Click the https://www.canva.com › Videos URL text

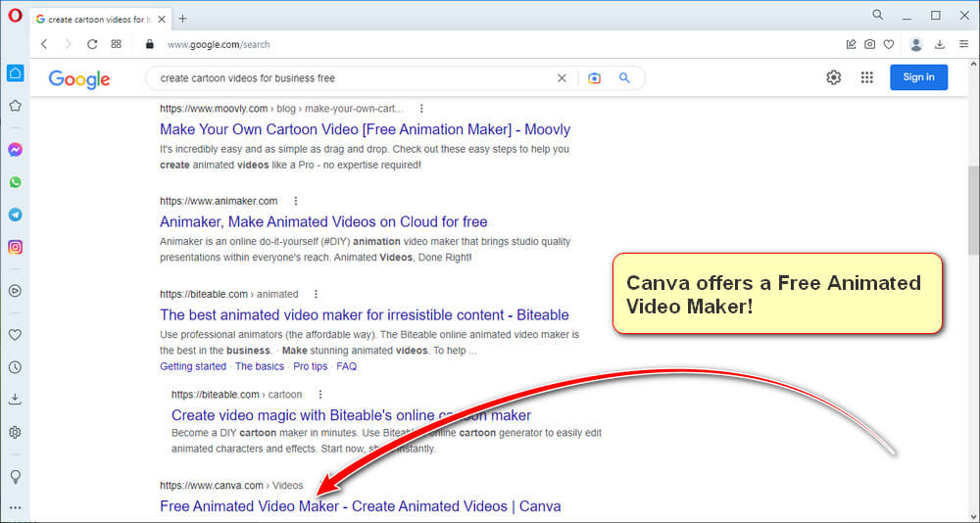231,485
